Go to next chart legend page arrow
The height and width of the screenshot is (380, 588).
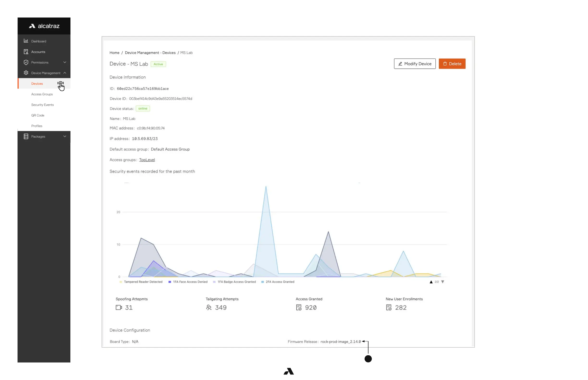tap(442, 282)
